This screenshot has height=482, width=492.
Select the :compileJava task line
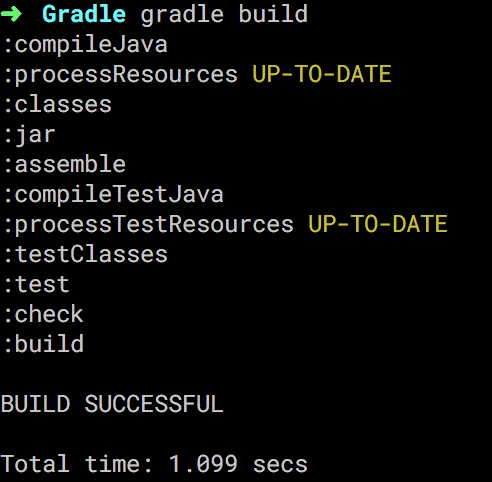(86, 45)
